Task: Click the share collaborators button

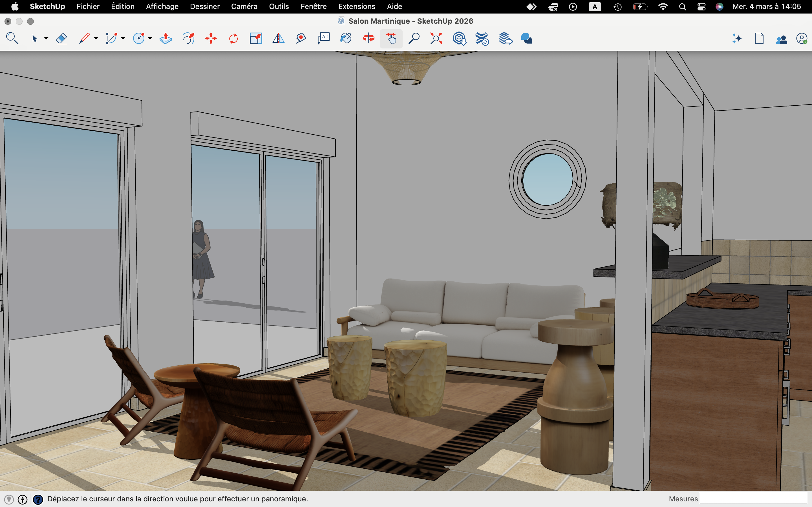Action: [782, 39]
